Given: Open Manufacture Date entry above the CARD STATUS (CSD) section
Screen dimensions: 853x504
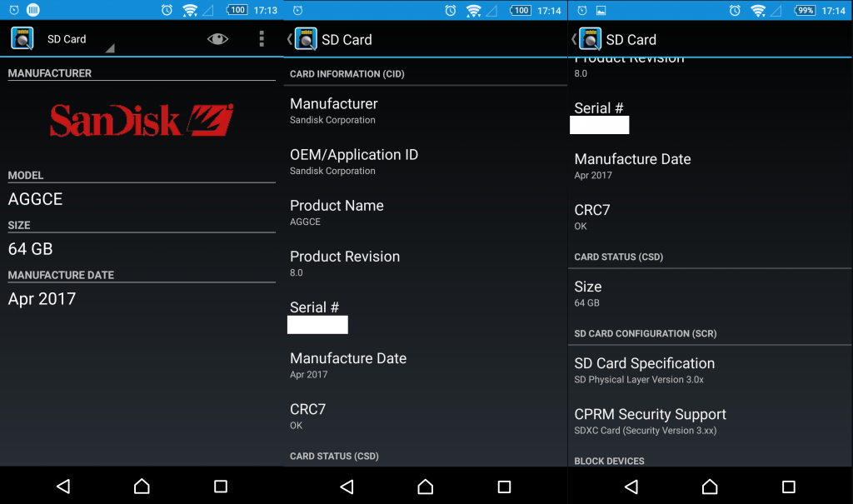Looking at the screenshot, I should point(710,167).
